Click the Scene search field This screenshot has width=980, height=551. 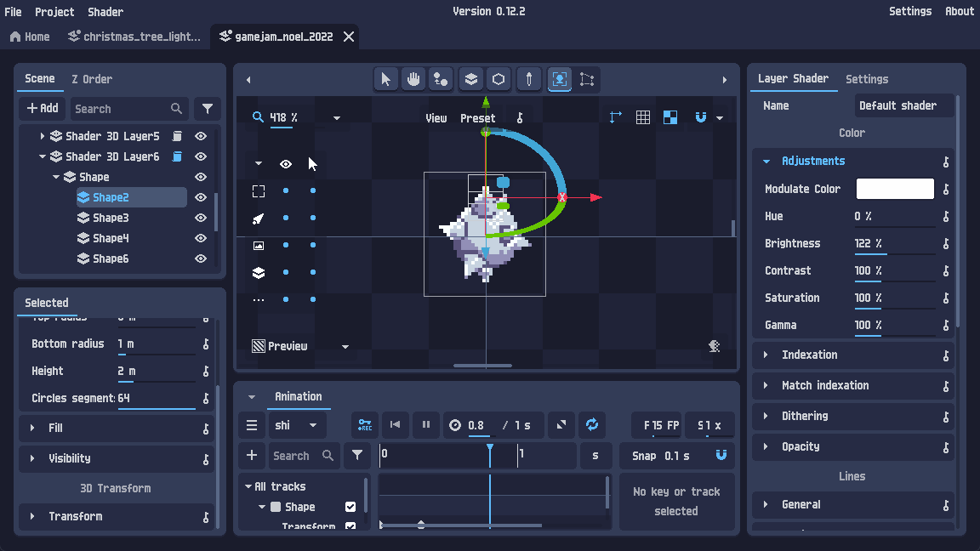pyautogui.click(x=128, y=109)
